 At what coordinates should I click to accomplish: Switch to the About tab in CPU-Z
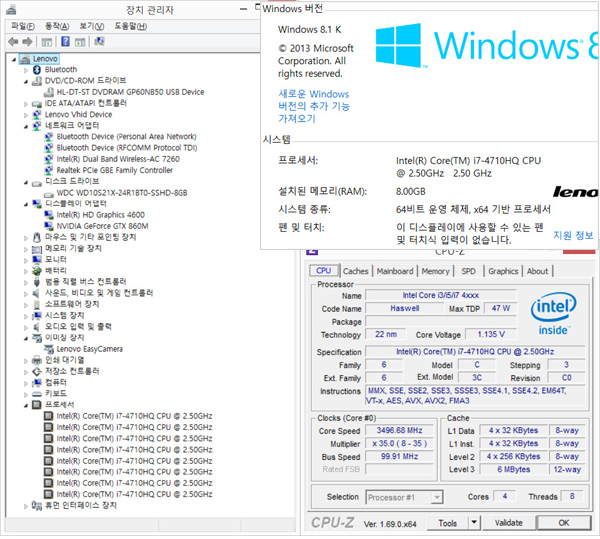(x=538, y=272)
